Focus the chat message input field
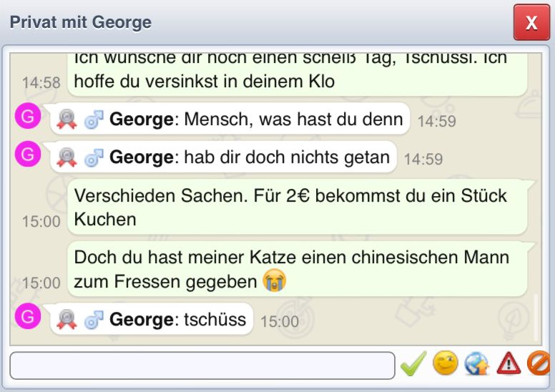Viewport: 555px width, 392px height. click(202, 366)
